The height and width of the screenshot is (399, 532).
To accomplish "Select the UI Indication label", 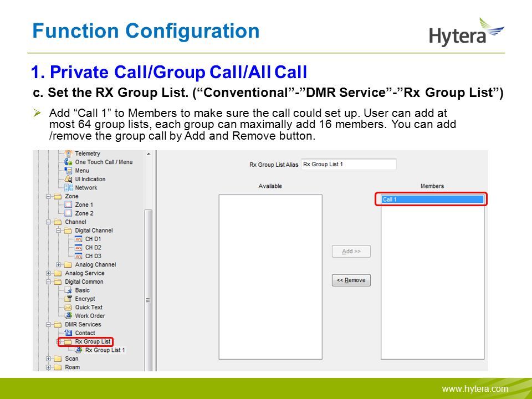I will (x=90, y=179).
